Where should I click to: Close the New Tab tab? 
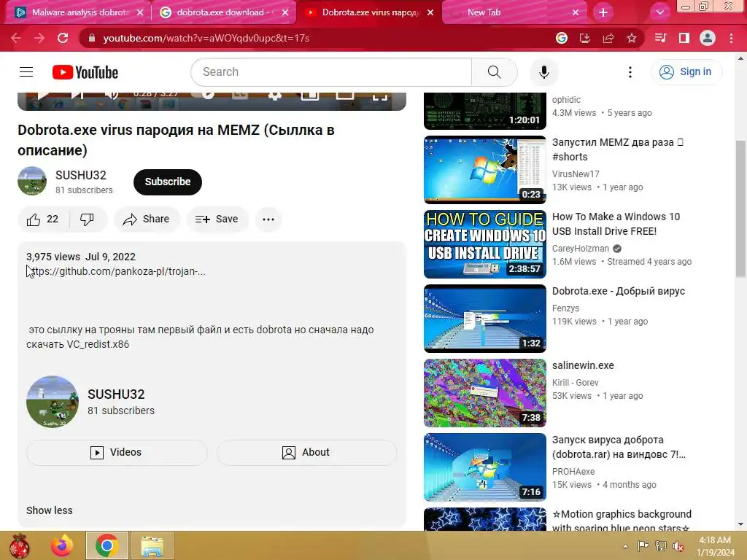pyautogui.click(x=576, y=12)
